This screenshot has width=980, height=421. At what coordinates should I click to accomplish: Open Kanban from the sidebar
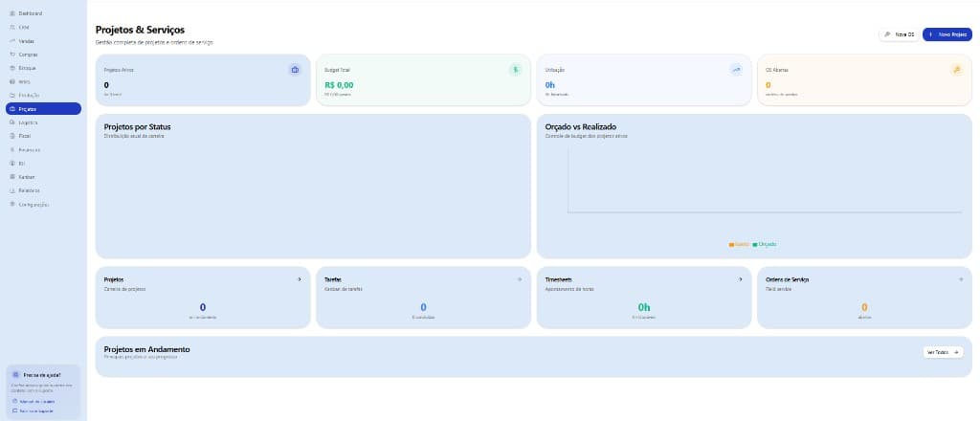coord(43,177)
